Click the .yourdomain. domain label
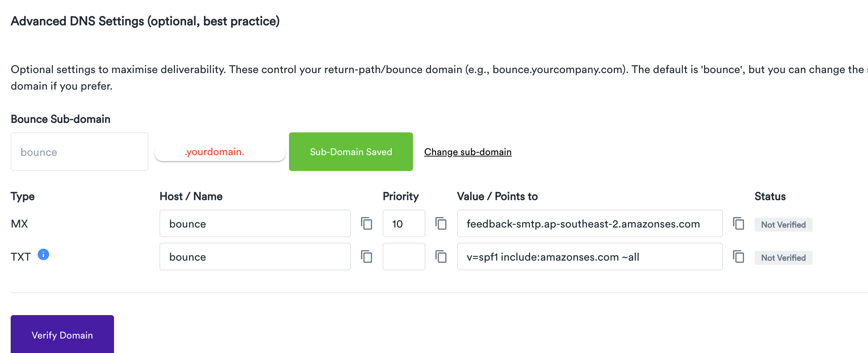868x353 pixels. 215,152
